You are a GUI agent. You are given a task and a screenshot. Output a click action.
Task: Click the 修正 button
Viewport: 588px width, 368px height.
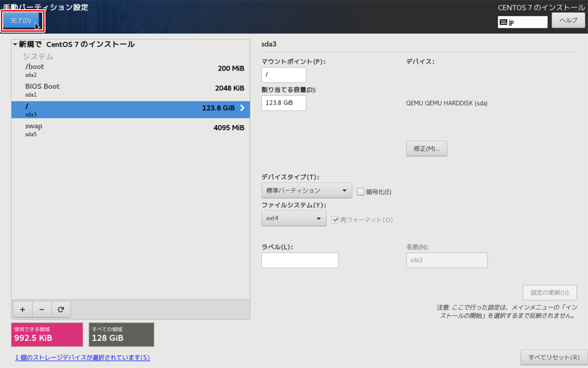(x=426, y=149)
